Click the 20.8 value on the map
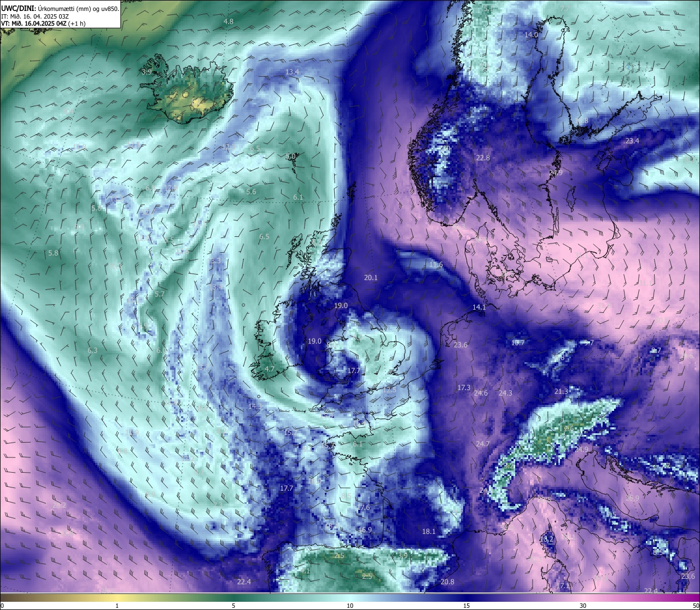Screen dimensions: 700x610 point(447,582)
